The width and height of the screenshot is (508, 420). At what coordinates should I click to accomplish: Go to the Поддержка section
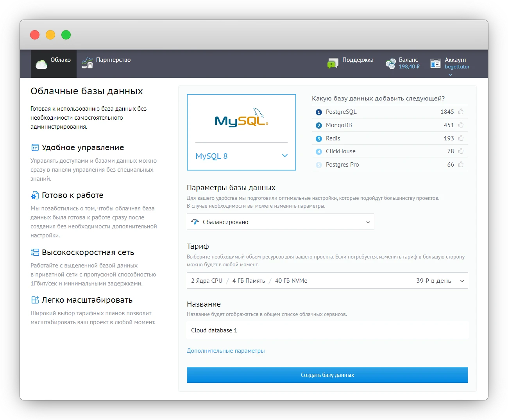[358, 60]
